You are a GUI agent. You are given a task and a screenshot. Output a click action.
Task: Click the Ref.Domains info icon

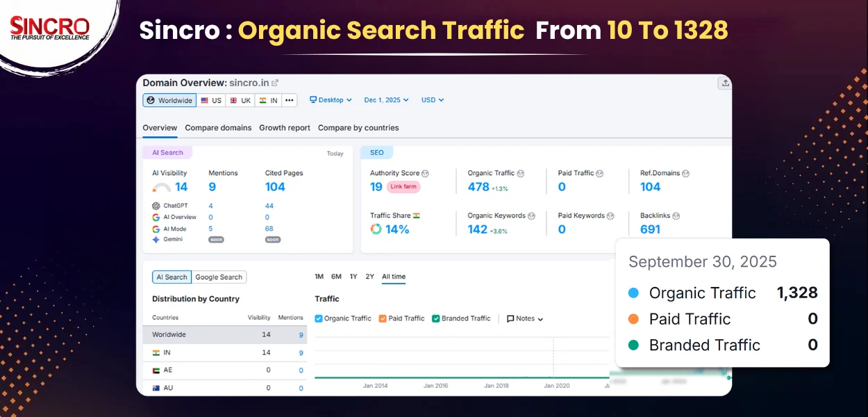[x=685, y=173]
